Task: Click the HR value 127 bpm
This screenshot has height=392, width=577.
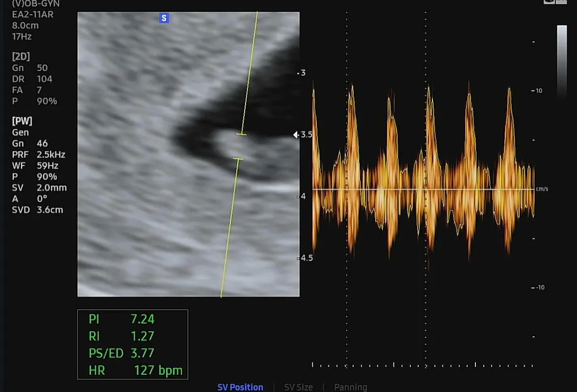Action: [x=158, y=370]
